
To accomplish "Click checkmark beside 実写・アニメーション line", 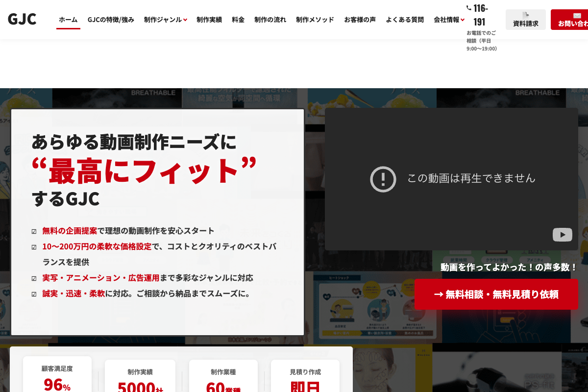I will click(x=34, y=278).
